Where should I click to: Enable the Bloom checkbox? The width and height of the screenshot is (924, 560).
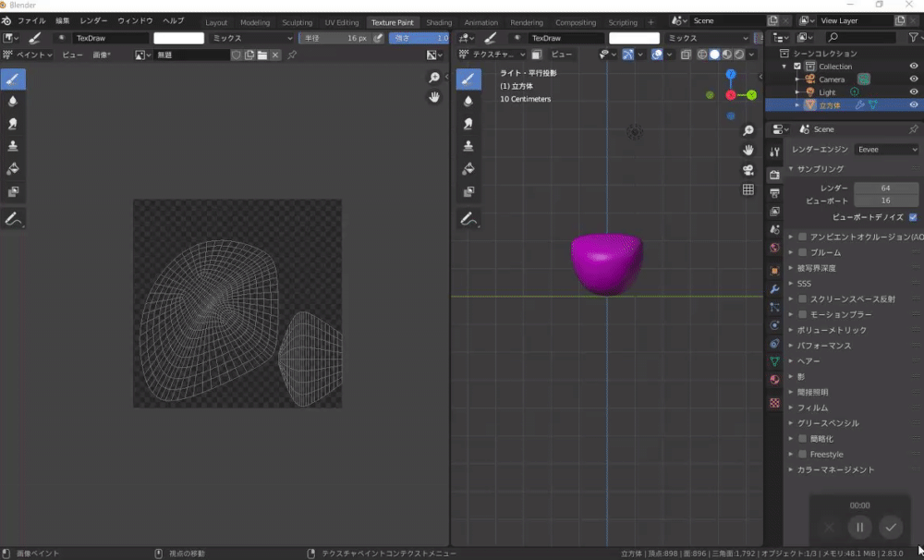803,252
